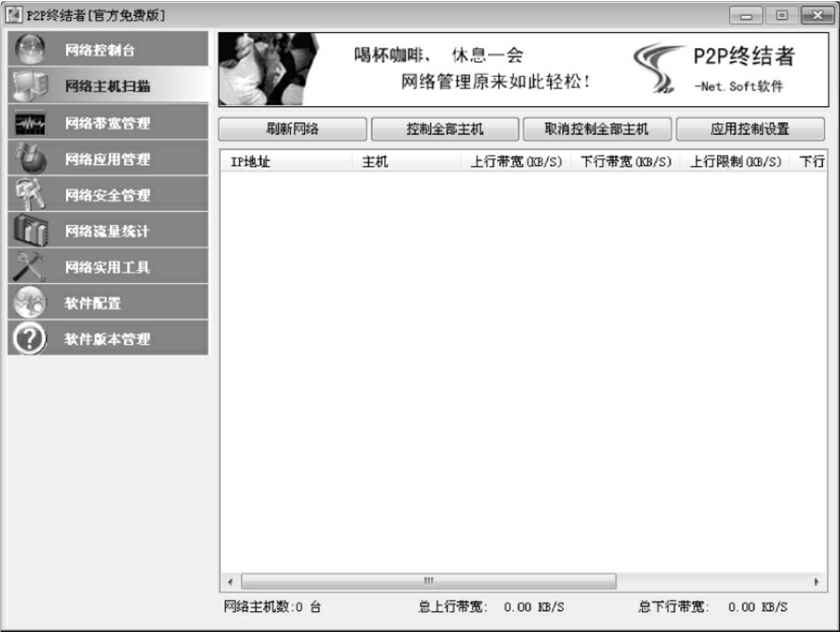Close the P2P终结者 window
Screen dimensions: 840x632
[x=817, y=16]
